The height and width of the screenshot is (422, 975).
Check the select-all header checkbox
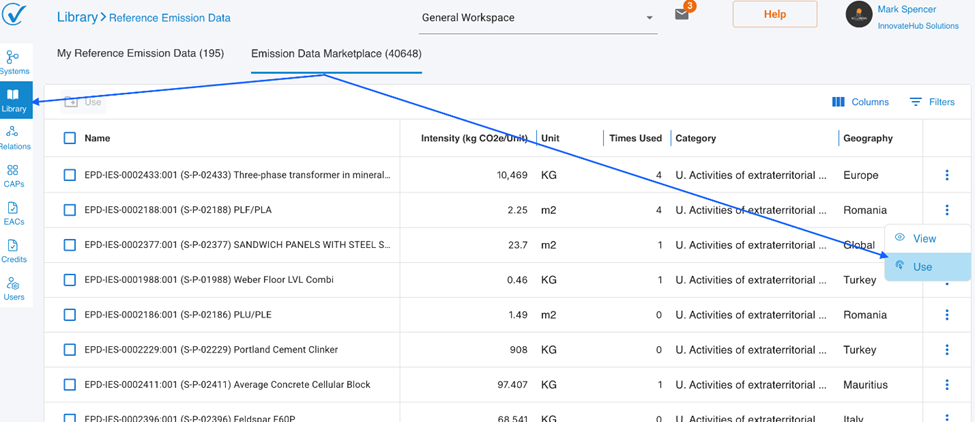pyautogui.click(x=70, y=138)
